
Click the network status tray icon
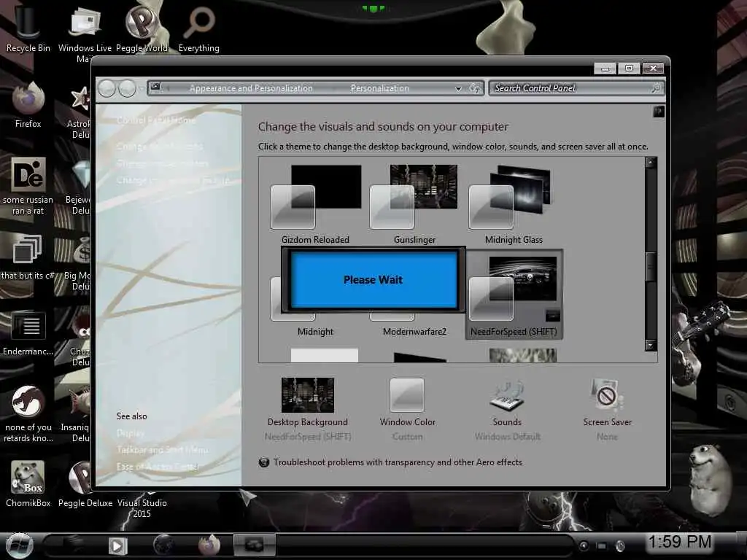point(602,545)
